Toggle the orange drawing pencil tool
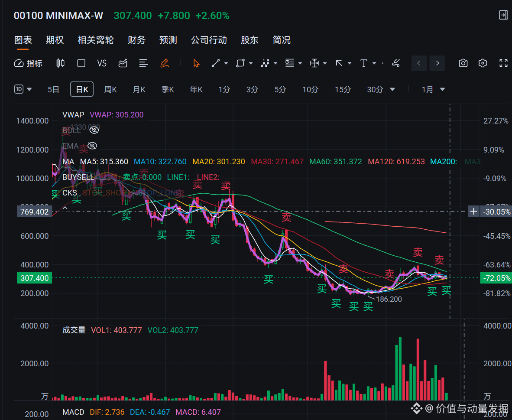Screen dimensions: 512x420 [165, 63]
